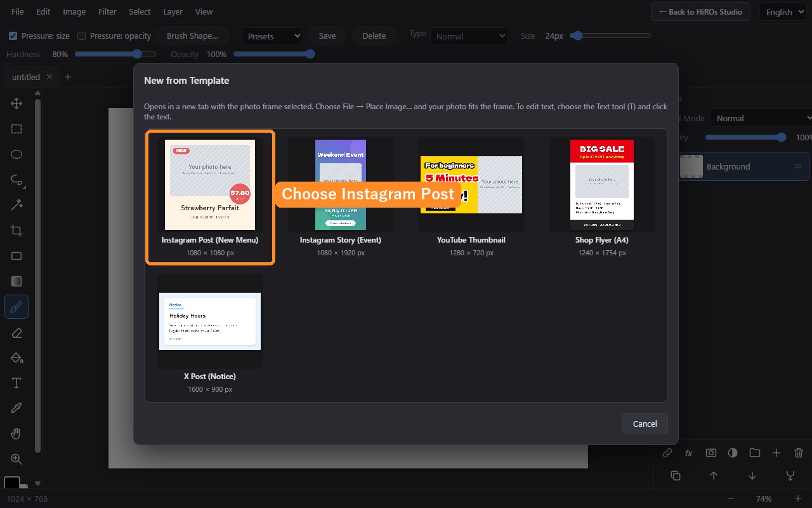Enable the Pressure: opacity checkbox
The image size is (812, 508).
point(81,36)
